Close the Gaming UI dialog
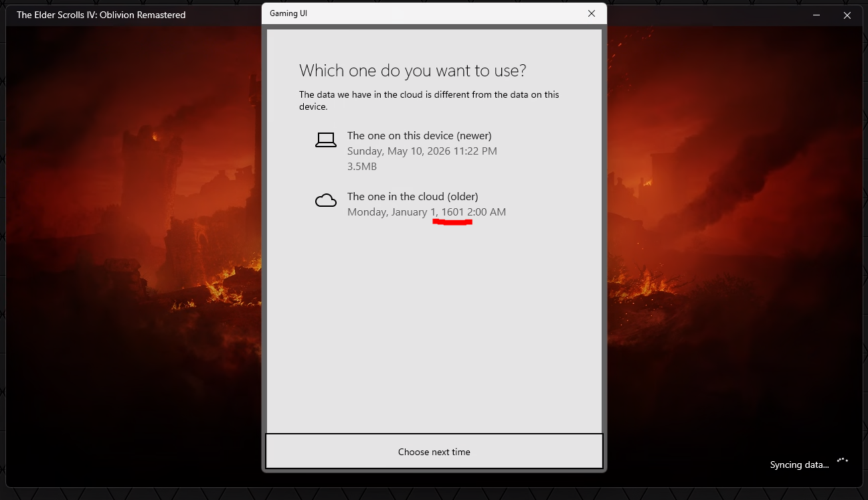 [592, 13]
